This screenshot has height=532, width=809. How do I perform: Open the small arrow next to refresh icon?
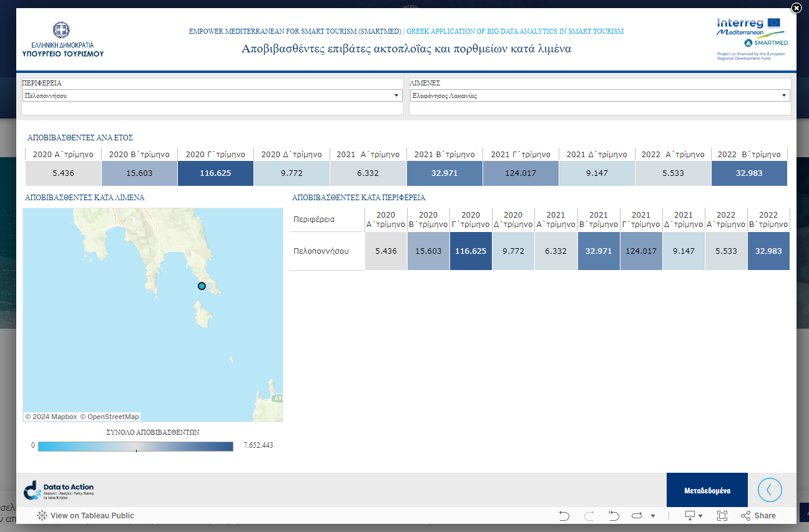click(x=653, y=516)
